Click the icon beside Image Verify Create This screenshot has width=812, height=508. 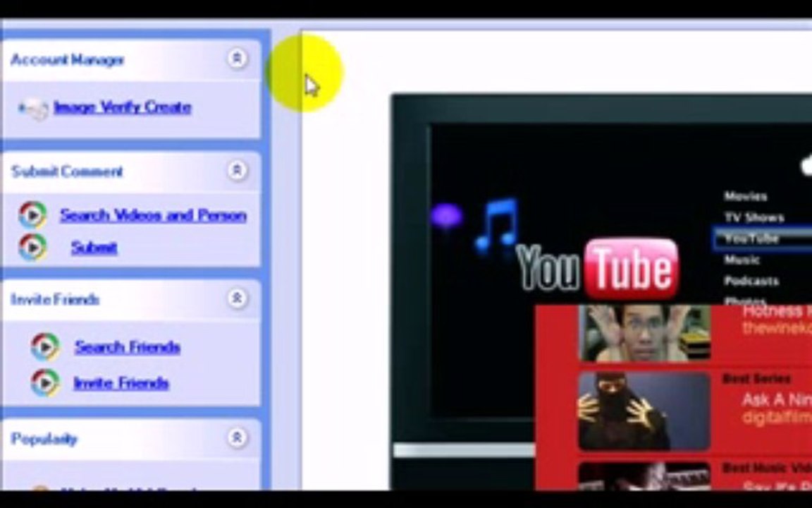34,109
